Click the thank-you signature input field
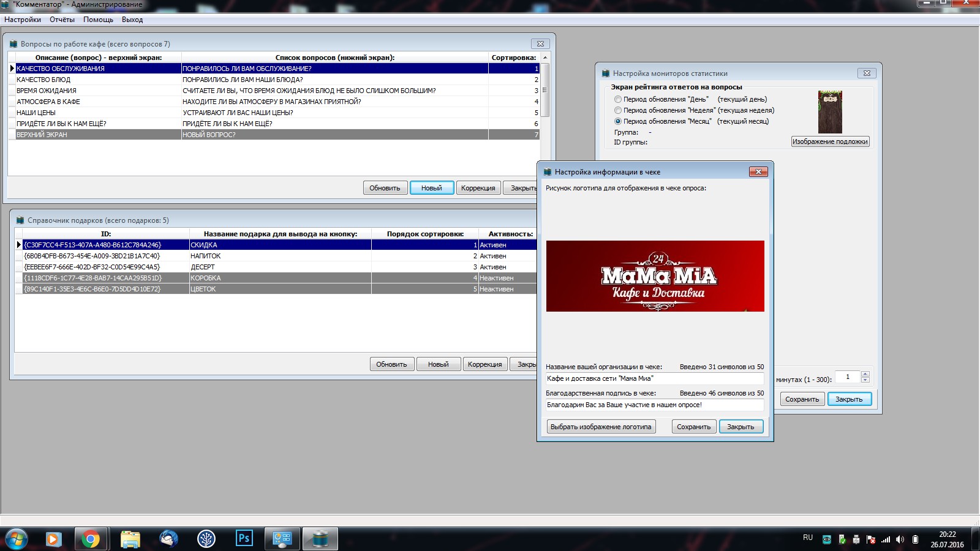The height and width of the screenshot is (551, 980). 655,405
